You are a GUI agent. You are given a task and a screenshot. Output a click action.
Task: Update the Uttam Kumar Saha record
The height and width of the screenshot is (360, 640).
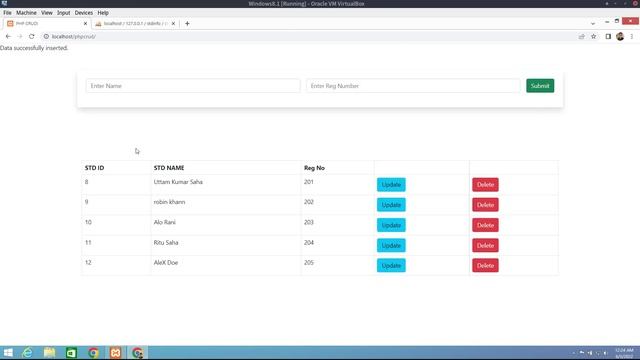point(391,184)
